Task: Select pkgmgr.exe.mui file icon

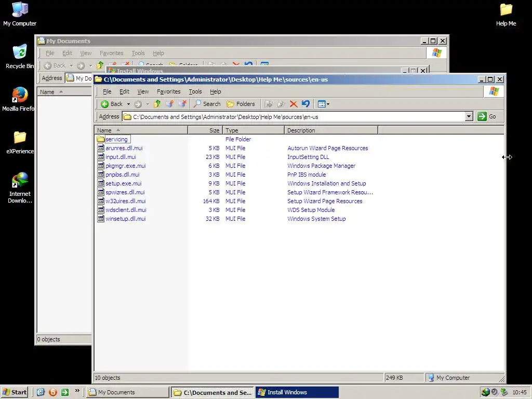Action: [101, 166]
